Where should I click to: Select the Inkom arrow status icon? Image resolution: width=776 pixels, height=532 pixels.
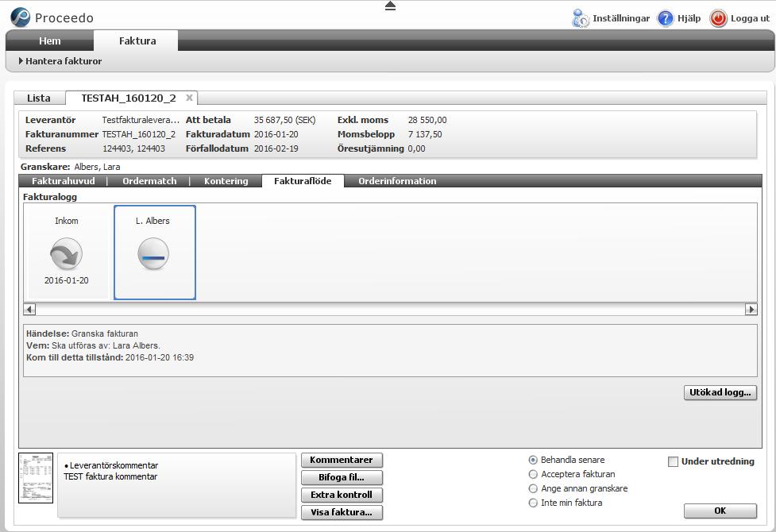66,254
